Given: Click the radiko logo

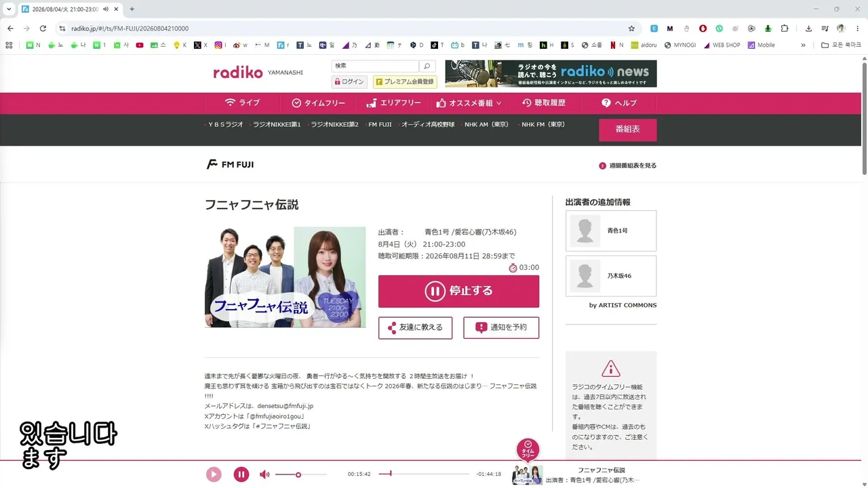Looking at the screenshot, I should pyautogui.click(x=237, y=73).
